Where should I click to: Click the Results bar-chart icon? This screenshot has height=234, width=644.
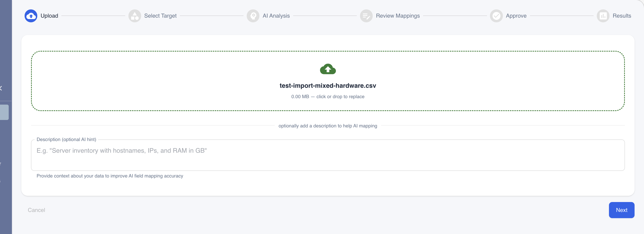coord(603,16)
